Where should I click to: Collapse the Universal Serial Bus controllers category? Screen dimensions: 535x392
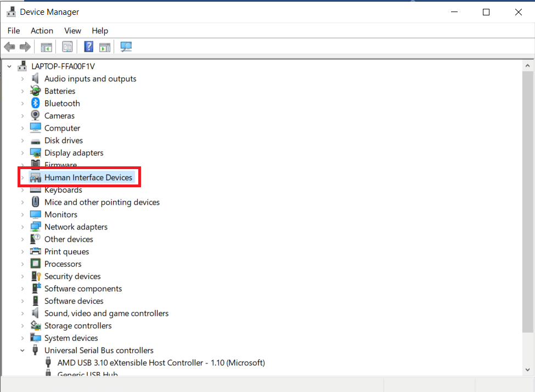[22, 350]
